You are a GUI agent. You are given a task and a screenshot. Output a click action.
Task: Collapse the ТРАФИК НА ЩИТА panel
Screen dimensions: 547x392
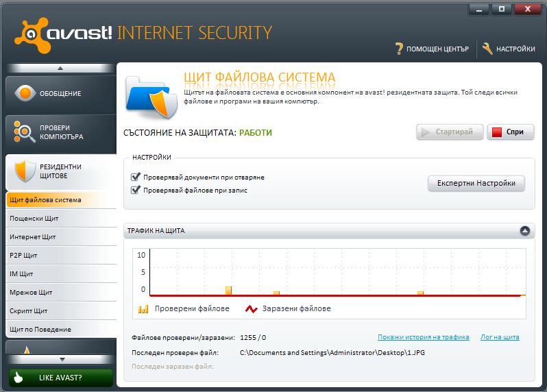(524, 230)
